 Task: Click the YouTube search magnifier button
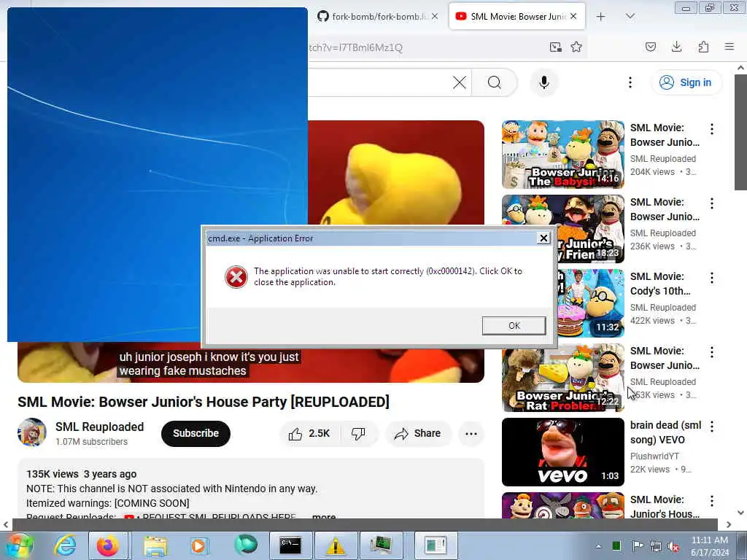pos(495,82)
